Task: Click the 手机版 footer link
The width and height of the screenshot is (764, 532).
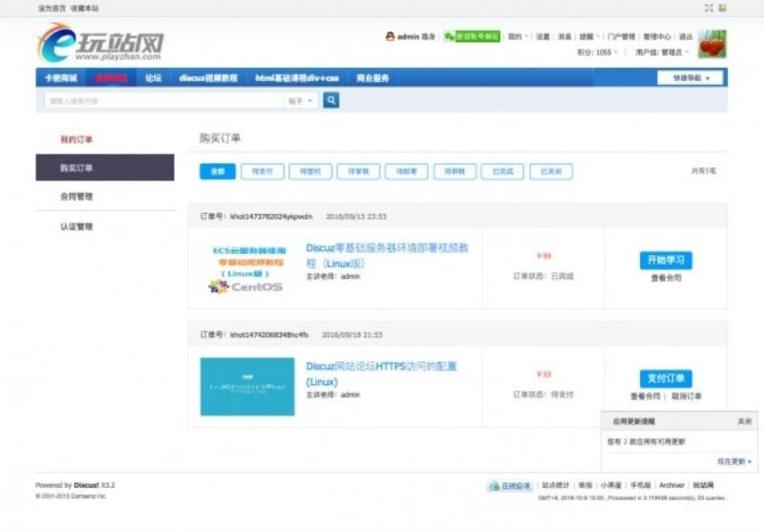Action: tap(640, 486)
